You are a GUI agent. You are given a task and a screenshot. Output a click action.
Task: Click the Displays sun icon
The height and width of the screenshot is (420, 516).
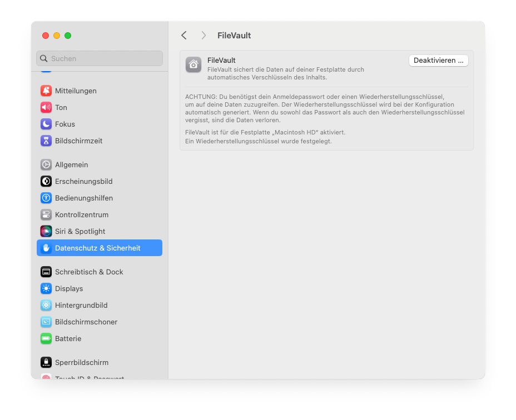click(46, 288)
